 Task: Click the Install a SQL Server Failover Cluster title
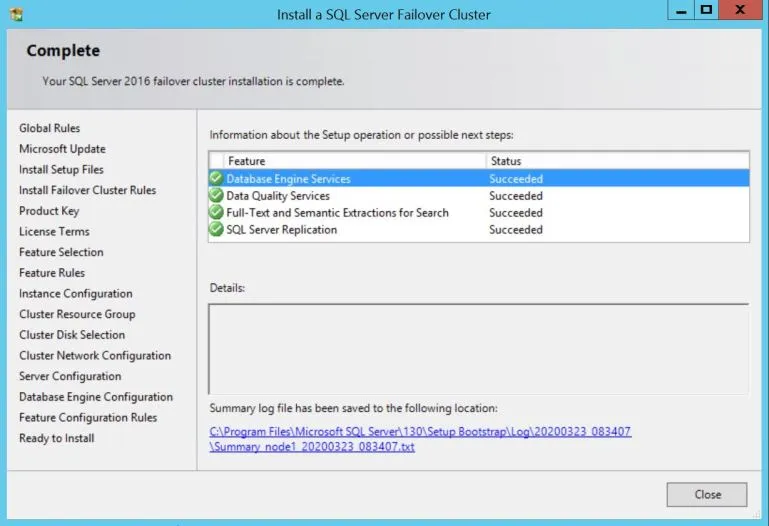tap(384, 15)
